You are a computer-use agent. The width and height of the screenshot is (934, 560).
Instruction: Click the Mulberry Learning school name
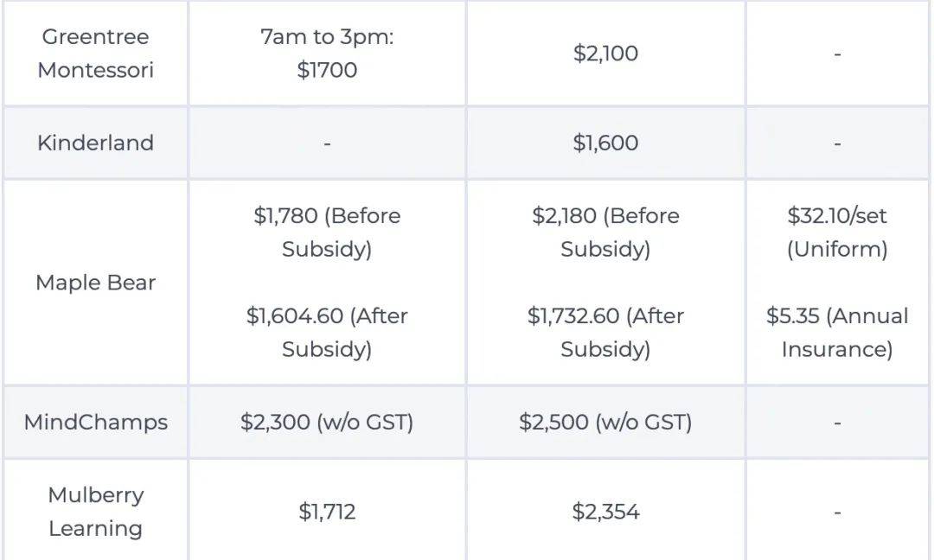(95, 512)
